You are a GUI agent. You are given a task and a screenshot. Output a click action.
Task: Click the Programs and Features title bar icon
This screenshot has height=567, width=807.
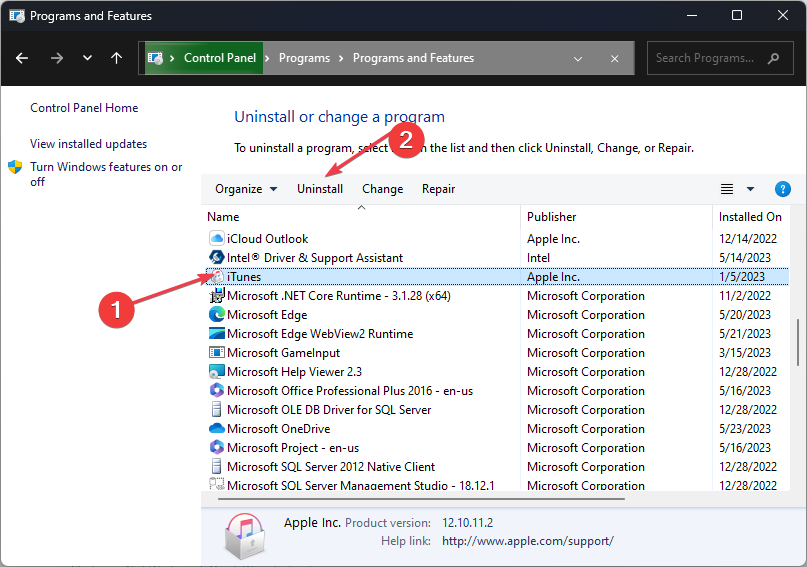click(x=17, y=16)
